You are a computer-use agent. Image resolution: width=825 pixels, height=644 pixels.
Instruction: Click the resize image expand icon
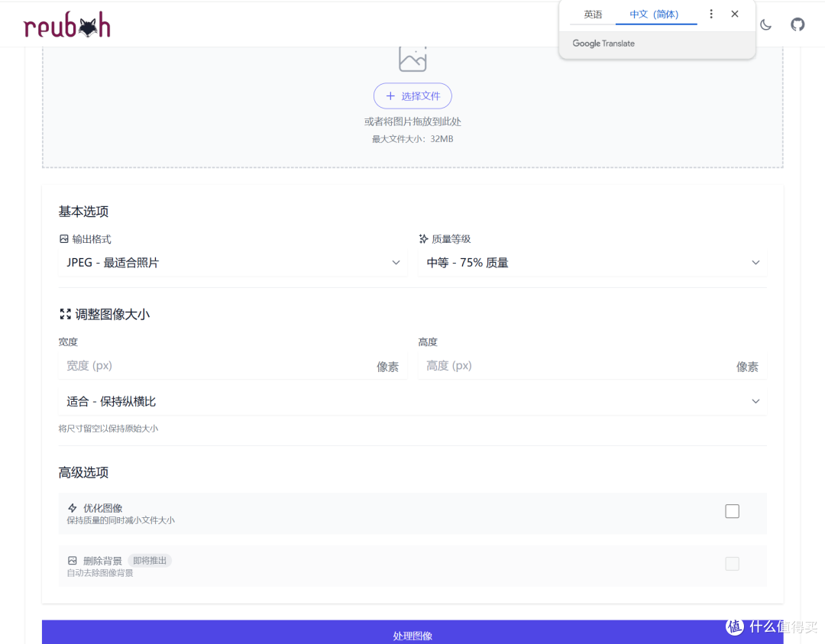tap(65, 314)
